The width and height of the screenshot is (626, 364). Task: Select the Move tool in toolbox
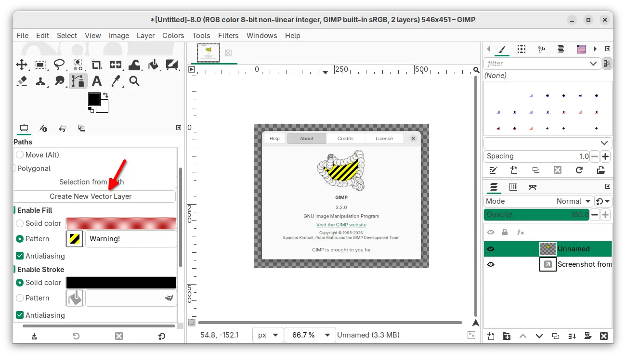(x=22, y=65)
